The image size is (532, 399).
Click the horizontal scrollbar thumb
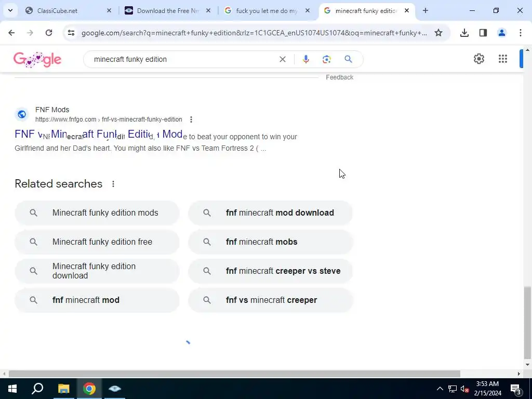[x=234, y=374]
